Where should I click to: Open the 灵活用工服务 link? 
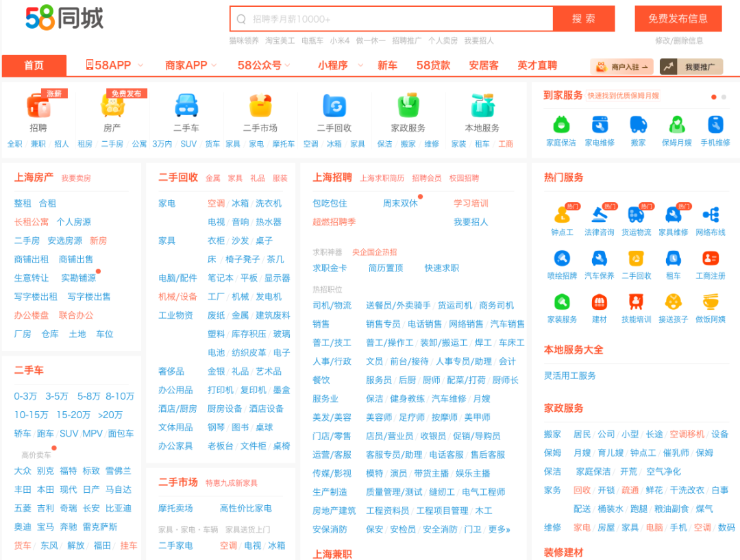(x=569, y=376)
